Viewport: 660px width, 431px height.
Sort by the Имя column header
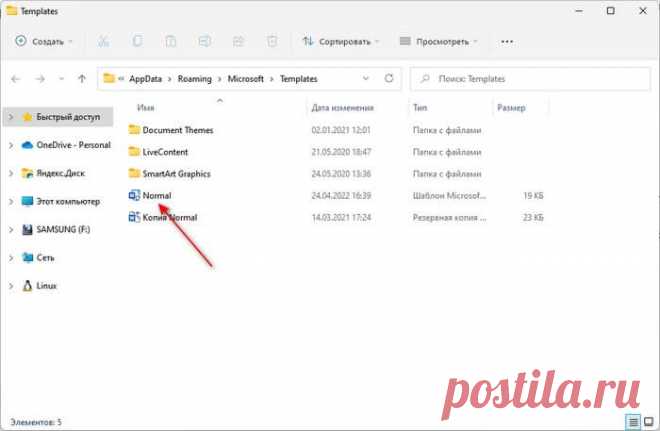pyautogui.click(x=146, y=108)
